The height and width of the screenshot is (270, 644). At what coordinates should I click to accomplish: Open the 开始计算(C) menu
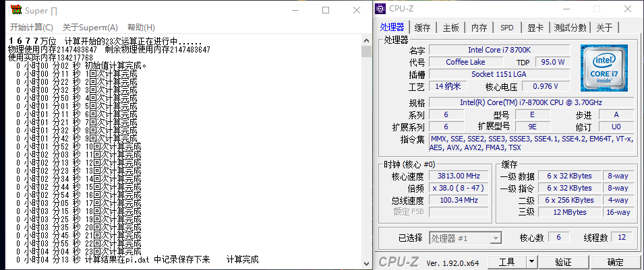click(32, 28)
